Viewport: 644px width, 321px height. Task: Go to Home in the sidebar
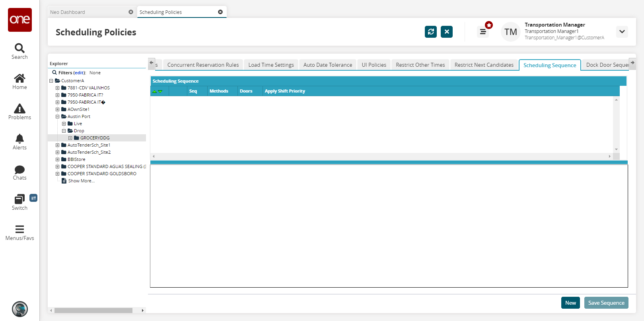click(19, 78)
